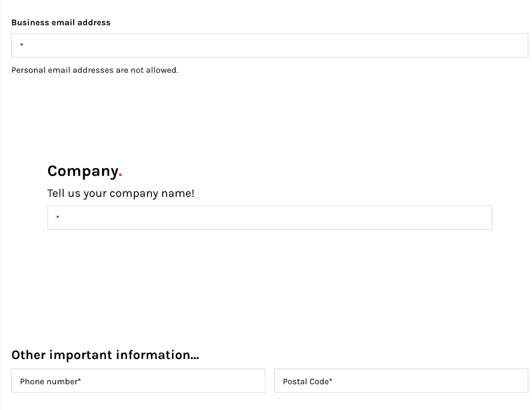Image resolution: width=532 pixels, height=410 pixels.
Task: Click the "Postal Code*" placeholder text
Action: click(x=307, y=382)
